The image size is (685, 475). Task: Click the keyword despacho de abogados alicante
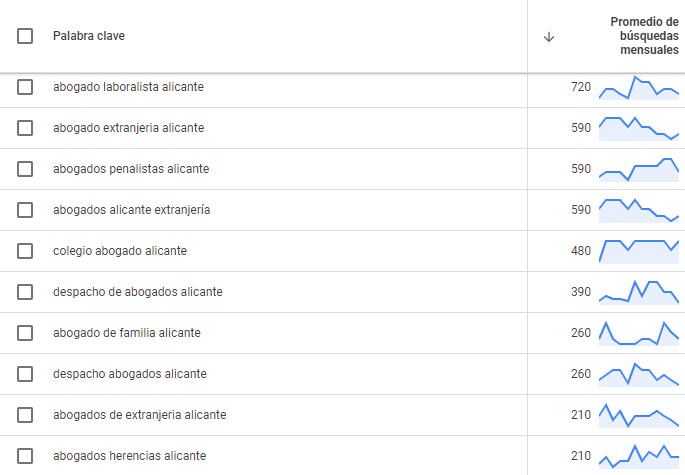(x=138, y=292)
